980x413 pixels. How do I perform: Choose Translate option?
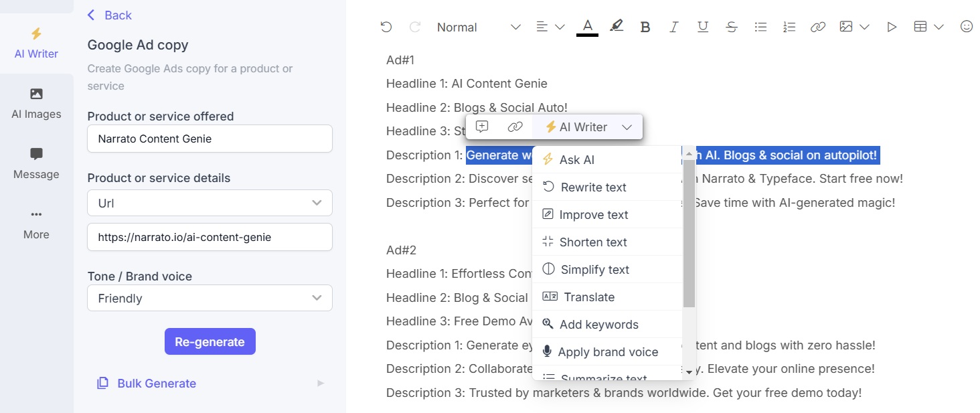[607, 297]
